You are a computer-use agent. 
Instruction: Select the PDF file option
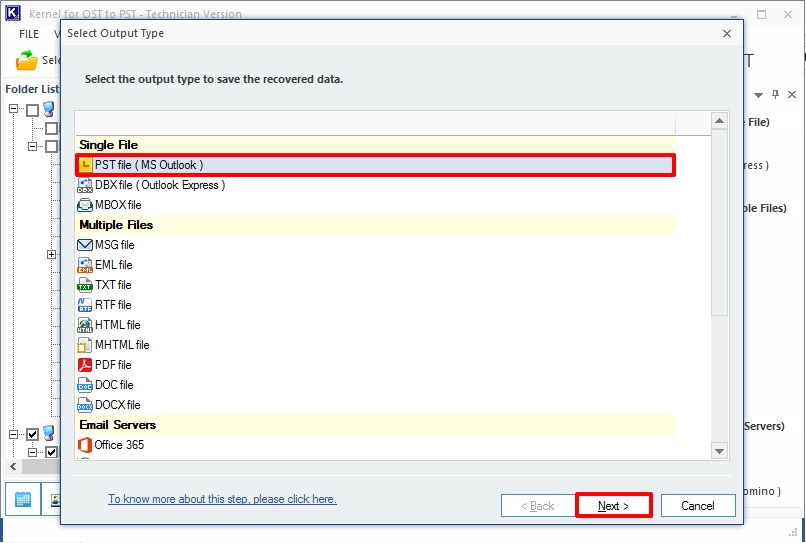pyautogui.click(x=112, y=365)
